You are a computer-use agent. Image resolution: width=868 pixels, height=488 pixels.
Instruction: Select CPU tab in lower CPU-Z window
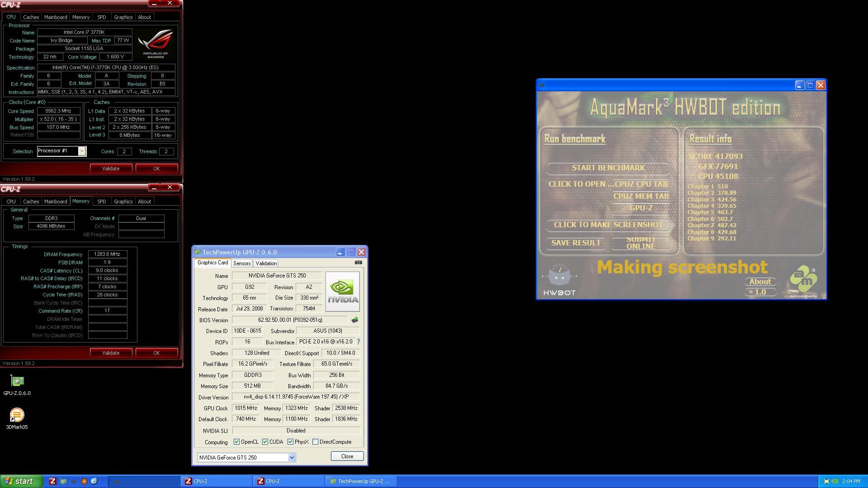click(x=11, y=202)
